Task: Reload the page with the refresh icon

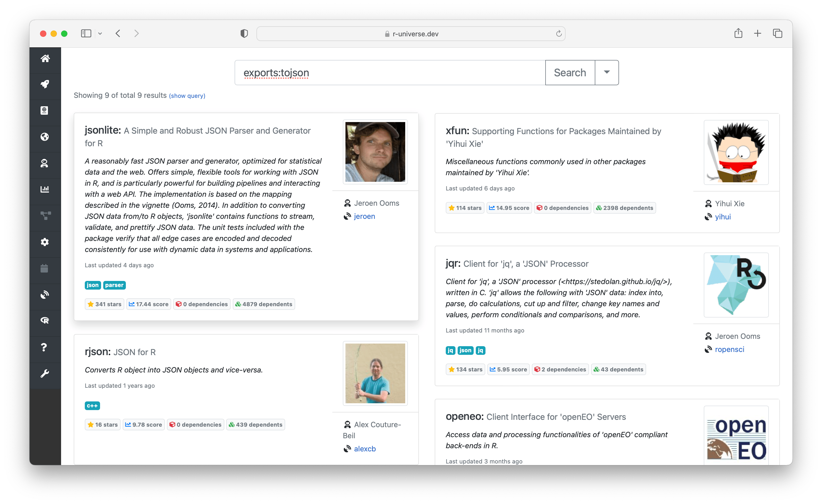Action: pos(559,33)
